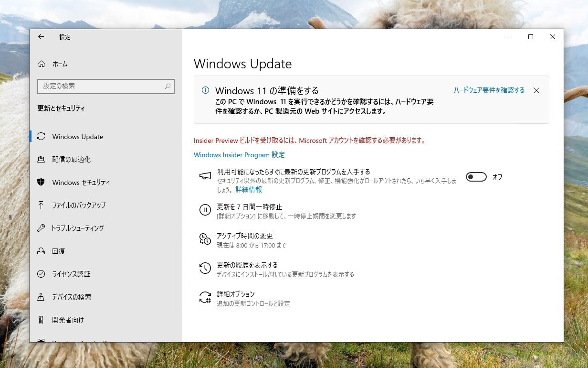
Task: Click the clock icon for アクティブ時間の変更
Action: click(x=205, y=239)
